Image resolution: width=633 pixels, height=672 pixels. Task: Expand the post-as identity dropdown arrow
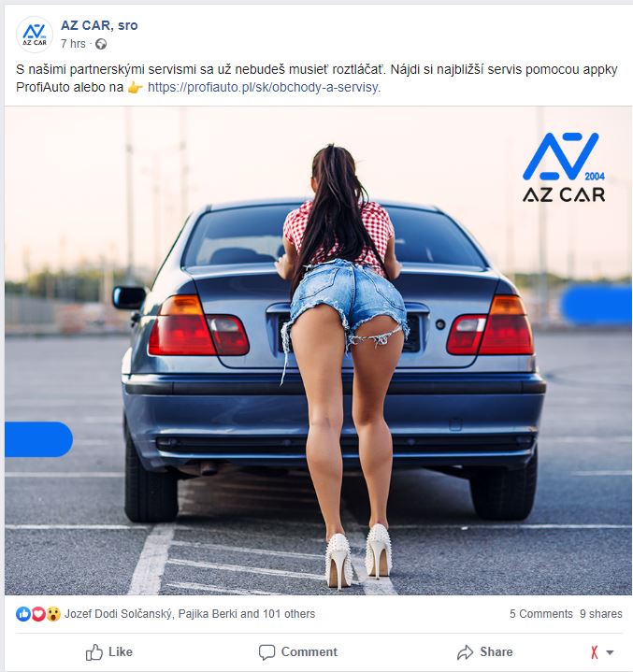(610, 652)
